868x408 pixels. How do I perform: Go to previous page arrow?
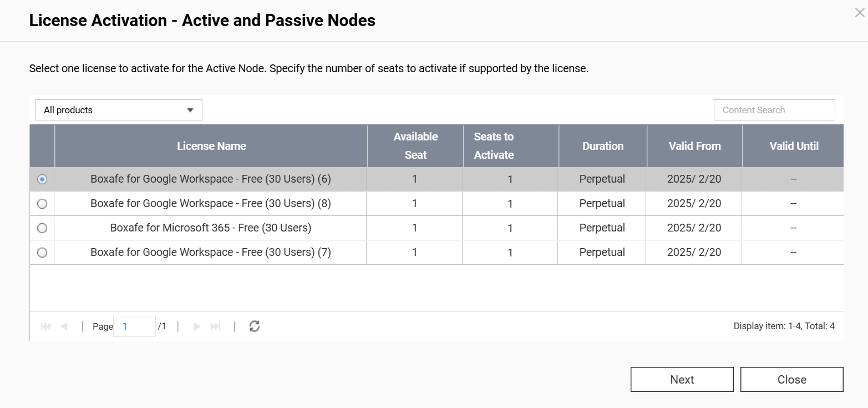click(64, 326)
